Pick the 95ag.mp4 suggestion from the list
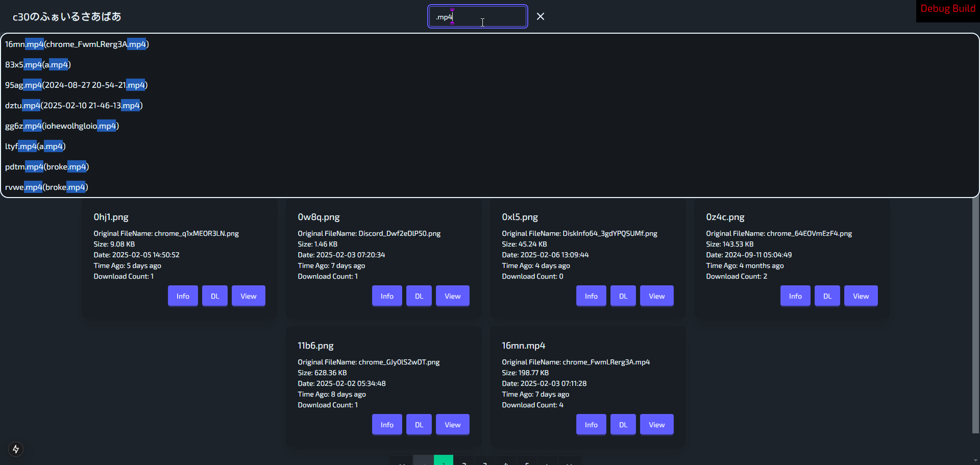Image resolution: width=980 pixels, height=465 pixels. [77, 85]
